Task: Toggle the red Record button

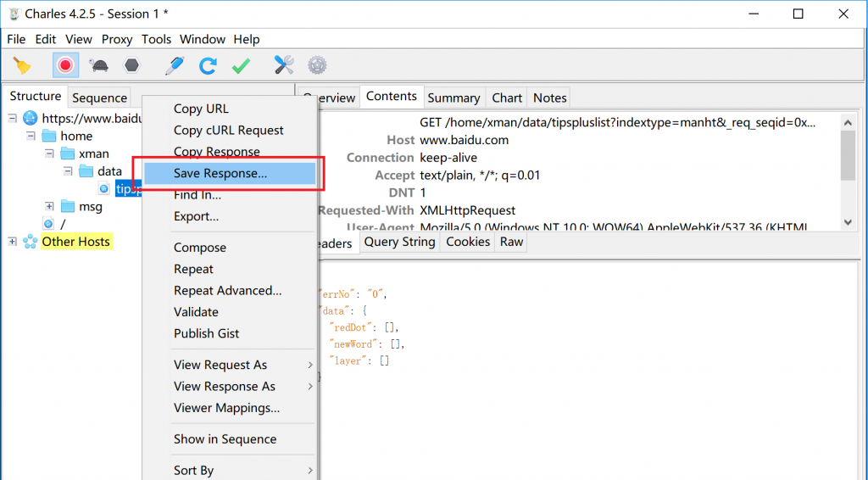Action: 65,65
